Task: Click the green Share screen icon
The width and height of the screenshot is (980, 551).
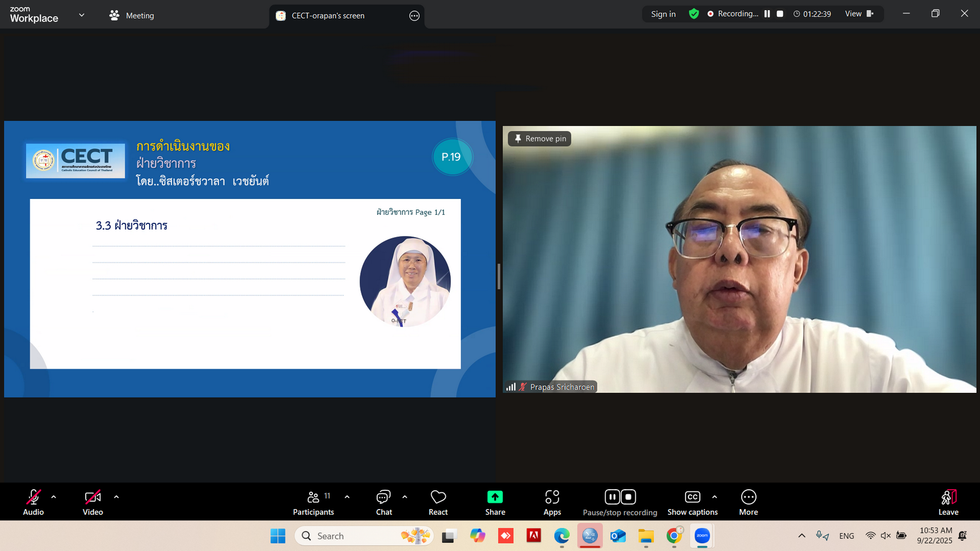Action: click(x=495, y=497)
